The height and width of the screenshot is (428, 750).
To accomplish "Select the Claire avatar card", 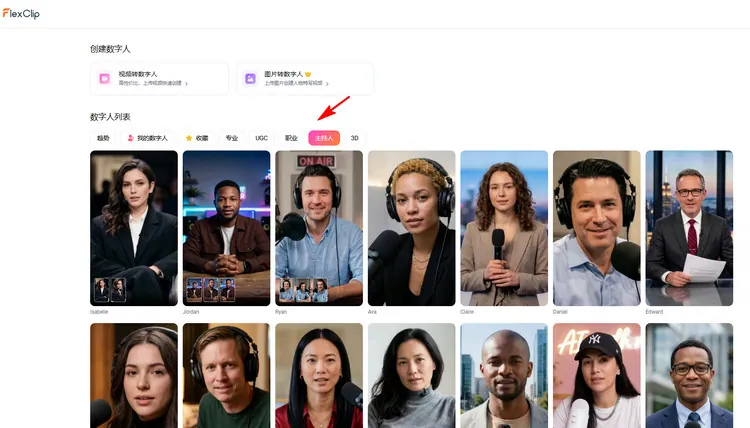I will point(504,228).
